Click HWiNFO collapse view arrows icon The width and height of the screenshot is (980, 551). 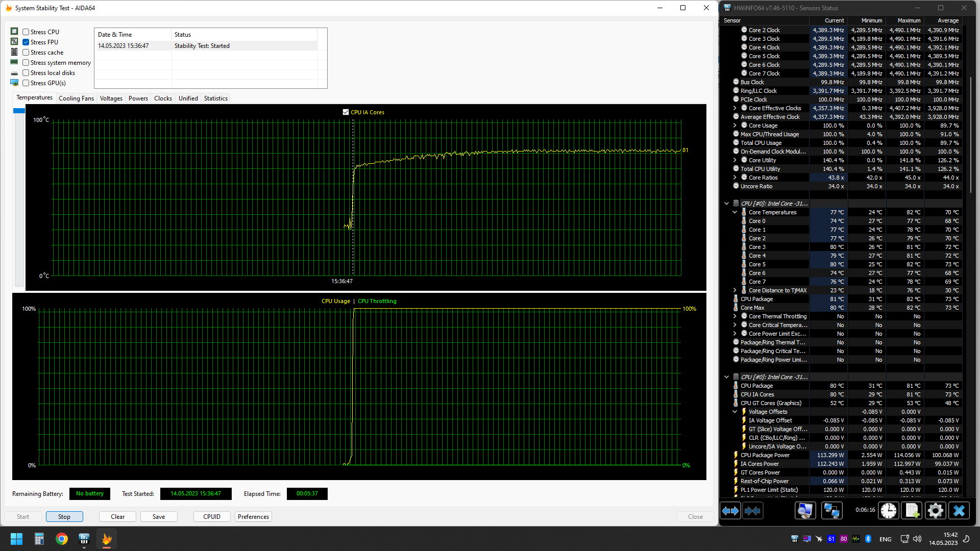[752, 511]
